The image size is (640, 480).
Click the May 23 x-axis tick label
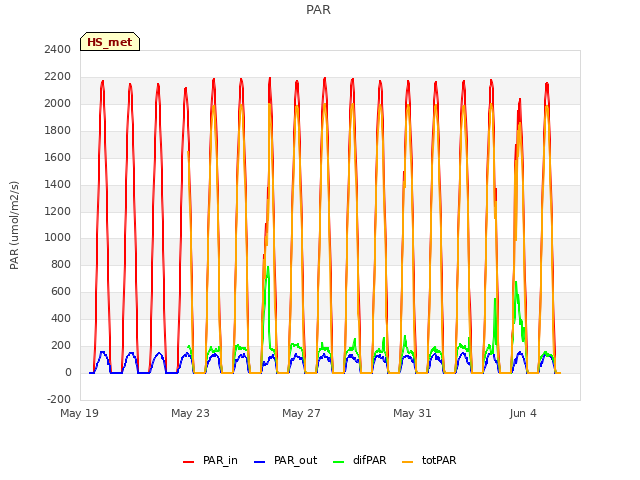tap(190, 413)
